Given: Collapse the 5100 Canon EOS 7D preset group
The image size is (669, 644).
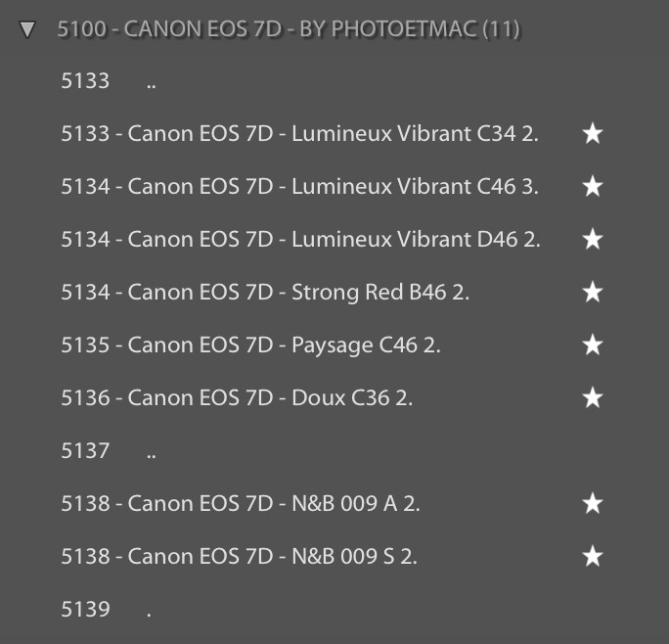Looking at the screenshot, I should tap(27, 29).
